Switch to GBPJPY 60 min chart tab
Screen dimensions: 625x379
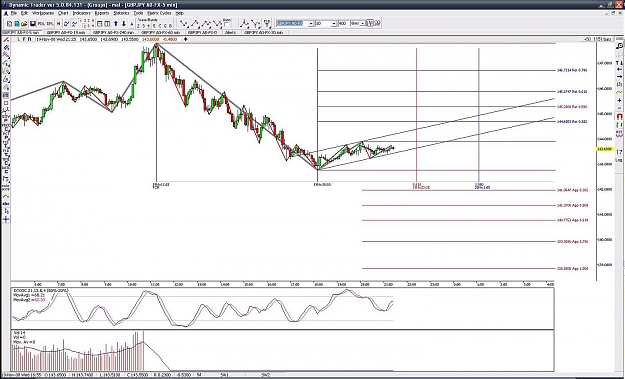tap(161, 33)
